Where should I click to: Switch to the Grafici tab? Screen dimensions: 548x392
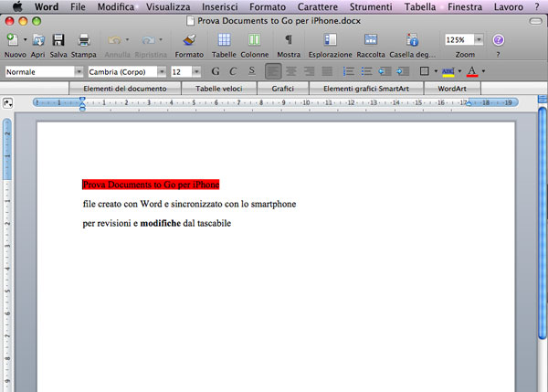coord(283,89)
